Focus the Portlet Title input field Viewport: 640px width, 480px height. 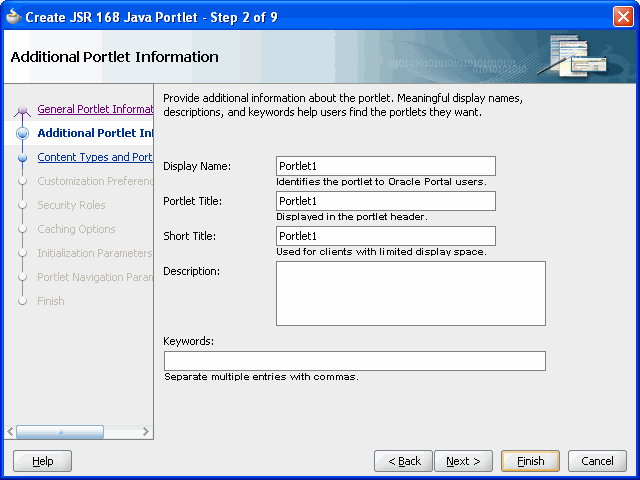[x=386, y=201]
